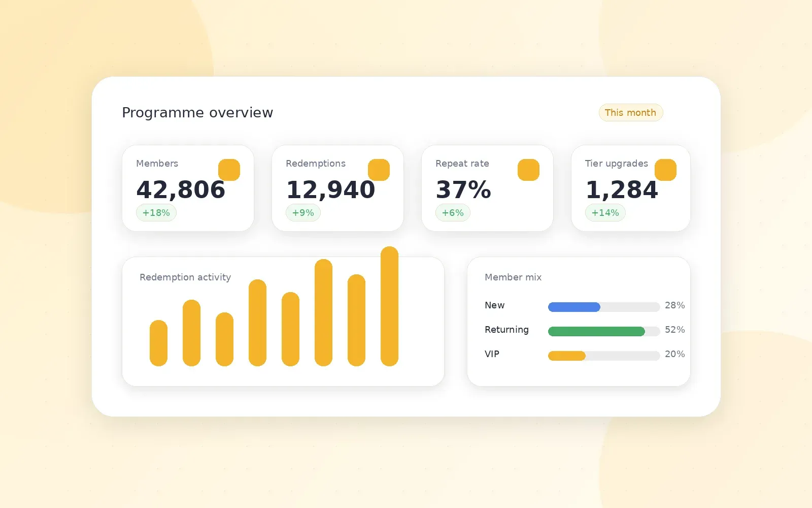The image size is (812, 508).
Task: Click the yellow icon on the Redemptions card
Action: pyautogui.click(x=379, y=170)
